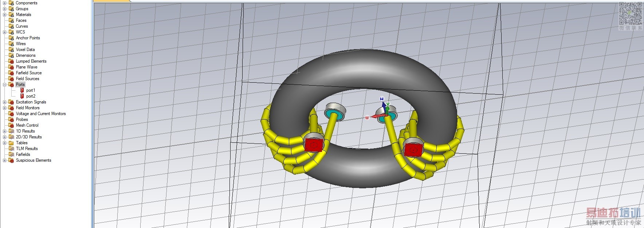Select the Suspicious Elements label

(x=34, y=160)
